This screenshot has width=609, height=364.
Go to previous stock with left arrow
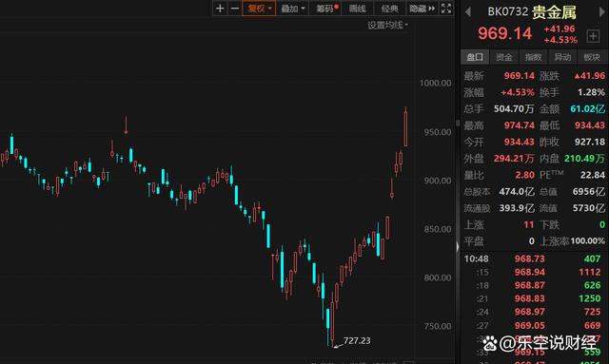coord(468,12)
